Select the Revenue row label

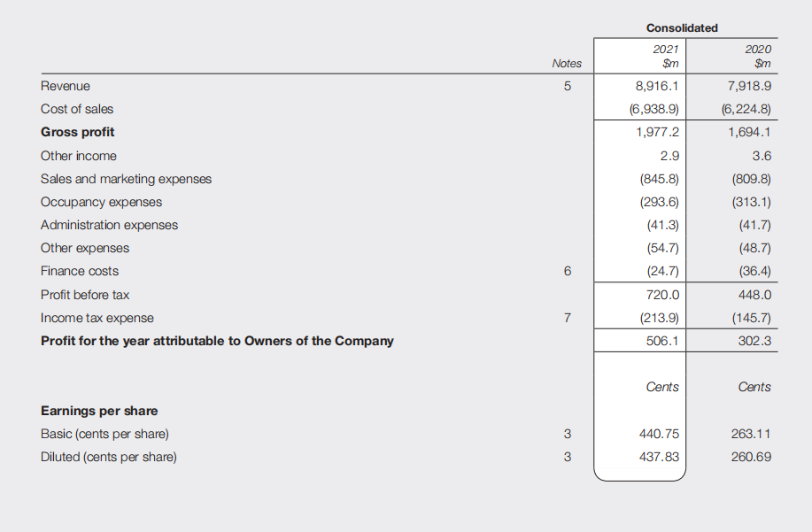point(64,86)
